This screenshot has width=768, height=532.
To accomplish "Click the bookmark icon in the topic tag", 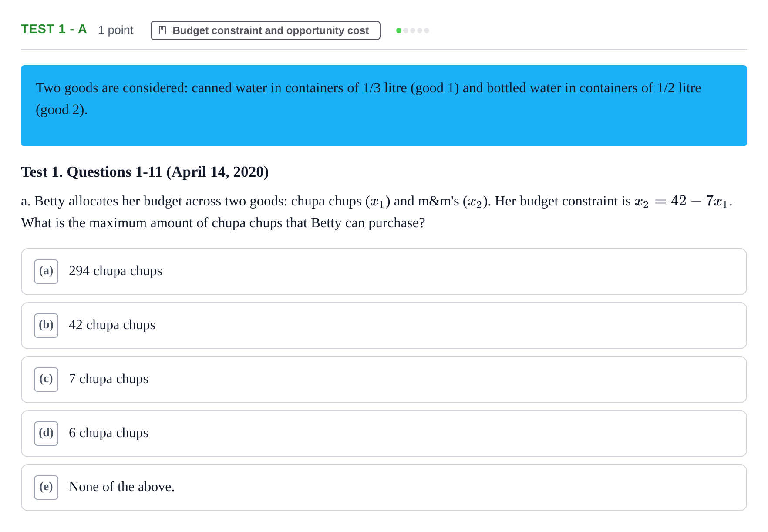I will (x=162, y=30).
